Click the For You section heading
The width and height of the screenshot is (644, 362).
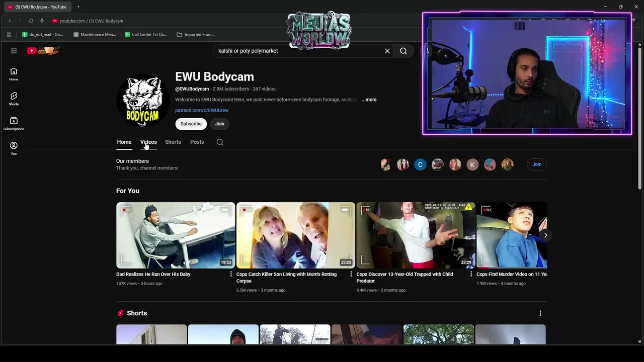128,191
